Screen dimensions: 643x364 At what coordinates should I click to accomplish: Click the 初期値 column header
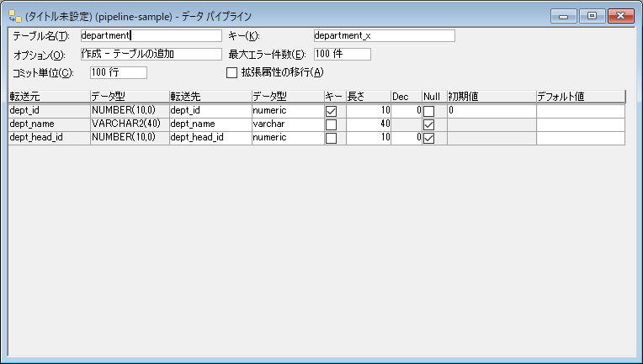(x=491, y=97)
